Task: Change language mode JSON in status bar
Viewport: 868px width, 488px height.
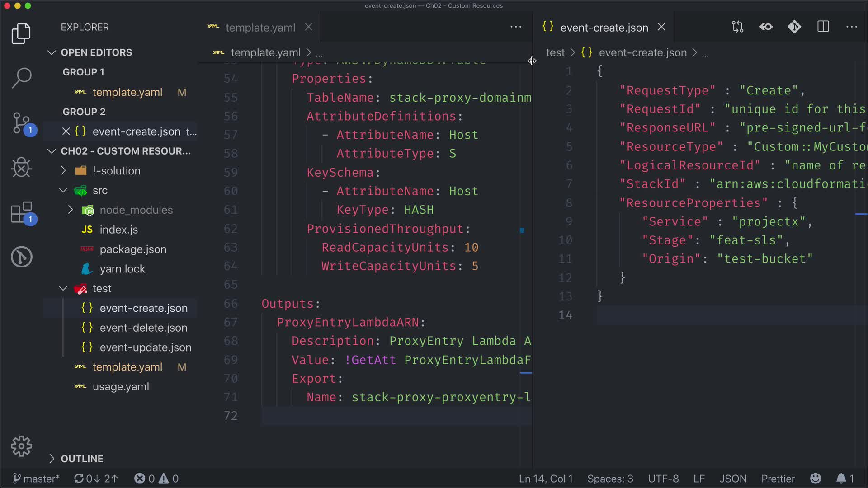Action: click(733, 479)
